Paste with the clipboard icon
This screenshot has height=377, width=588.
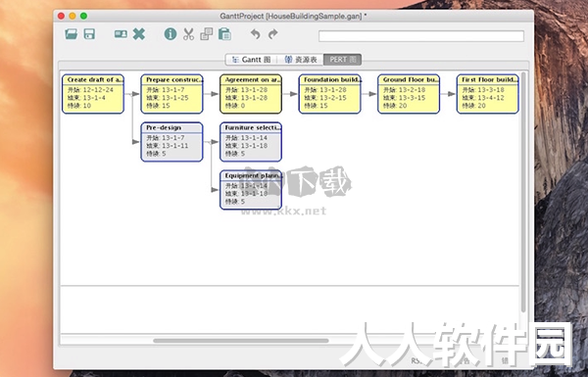[224, 34]
